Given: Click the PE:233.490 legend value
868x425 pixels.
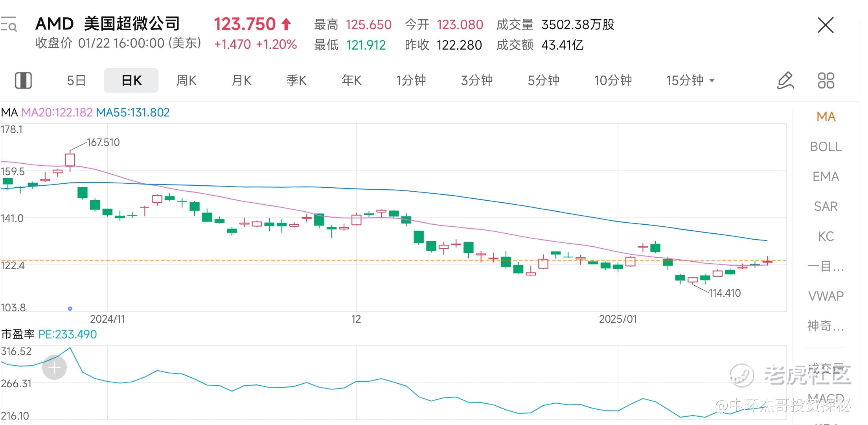Looking at the screenshot, I should coord(67,334).
